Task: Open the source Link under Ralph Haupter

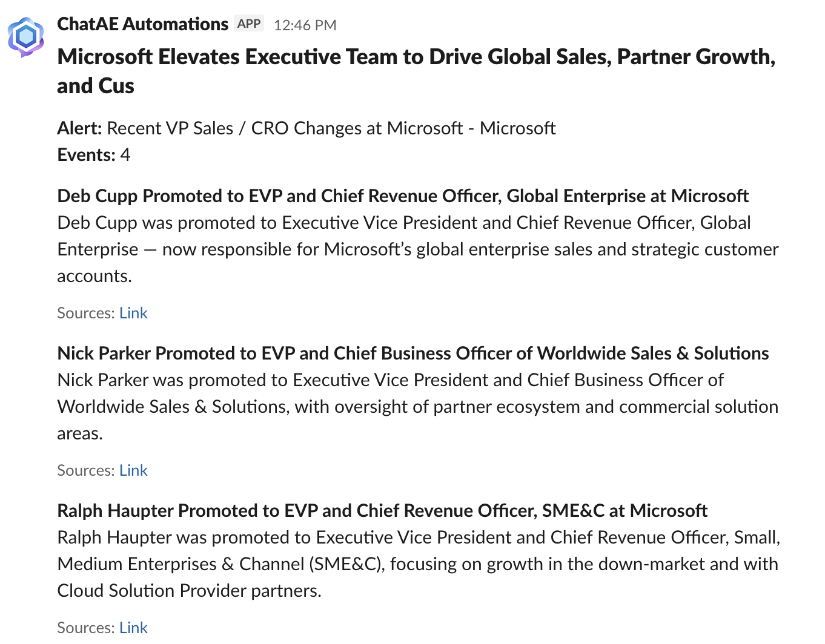Action: point(133,628)
